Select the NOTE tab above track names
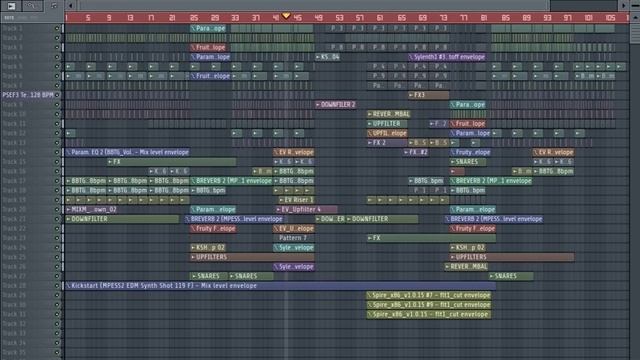 (9, 18)
